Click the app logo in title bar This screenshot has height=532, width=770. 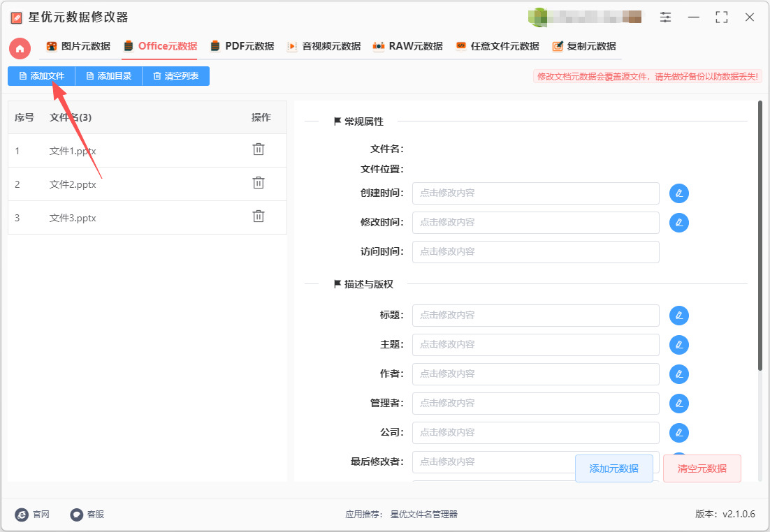click(16, 17)
